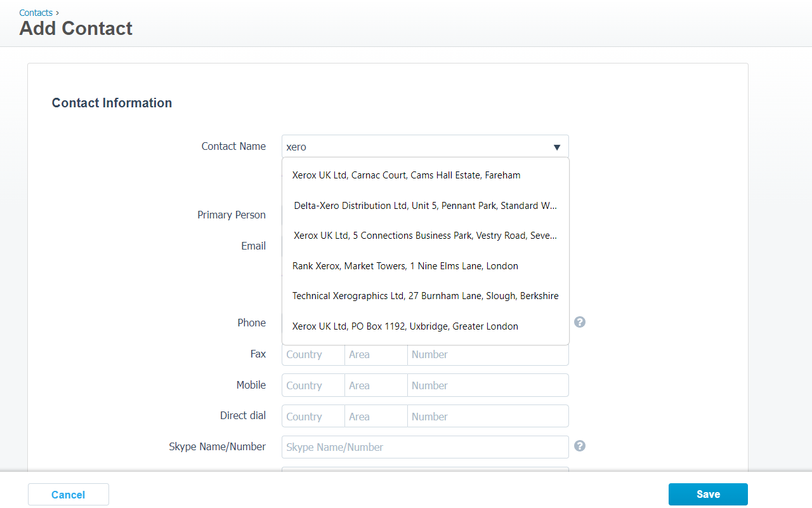The width and height of the screenshot is (812, 508).
Task: Focus the Direct dial Country field
Action: (x=313, y=417)
